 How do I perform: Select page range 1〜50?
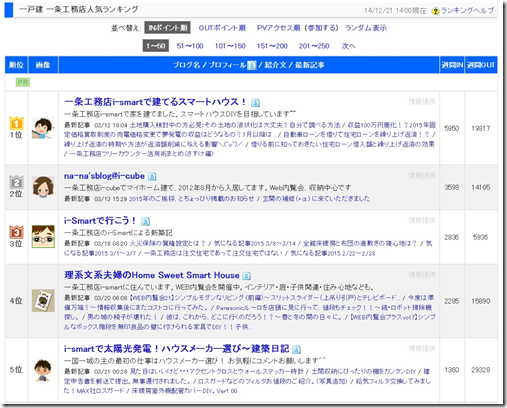pos(156,46)
